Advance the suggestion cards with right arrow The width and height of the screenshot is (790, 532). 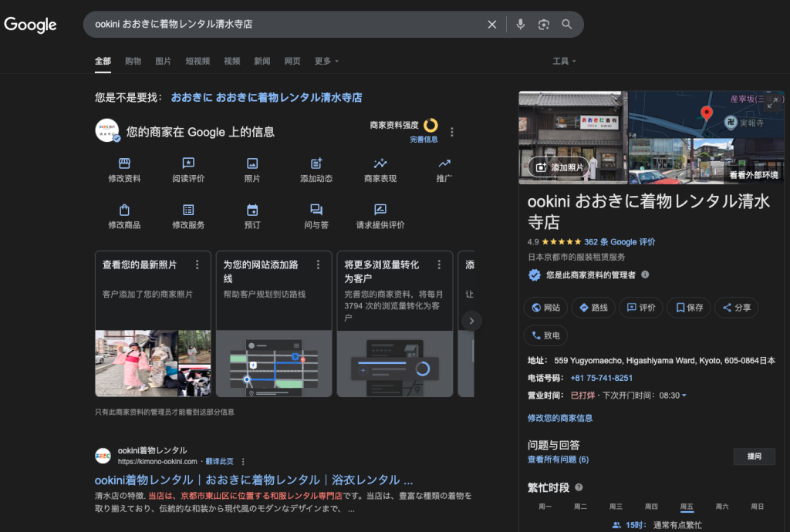click(x=471, y=321)
